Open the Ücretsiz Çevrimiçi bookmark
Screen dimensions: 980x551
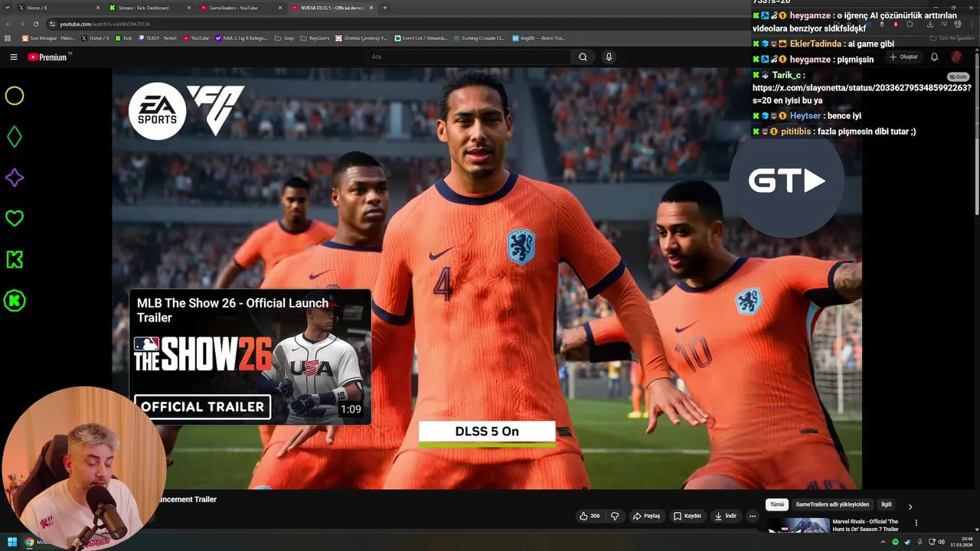[363, 37]
